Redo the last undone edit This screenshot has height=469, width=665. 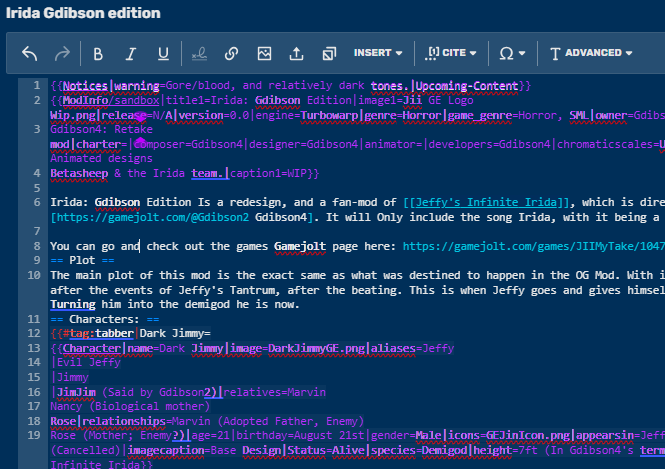pyautogui.click(x=62, y=53)
